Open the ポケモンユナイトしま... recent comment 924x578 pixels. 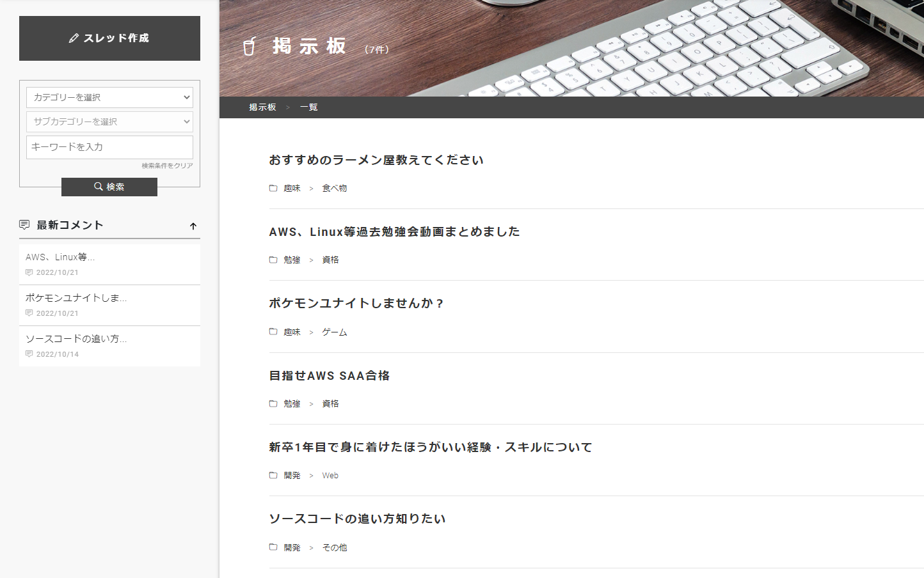(76, 298)
